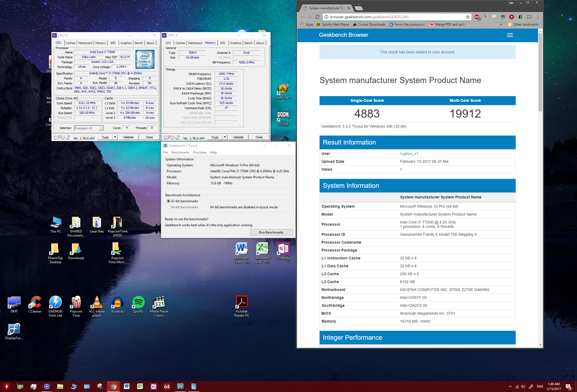Open the Chrome three-dot menu
Viewport: 577px width, 392px height.
537,17
